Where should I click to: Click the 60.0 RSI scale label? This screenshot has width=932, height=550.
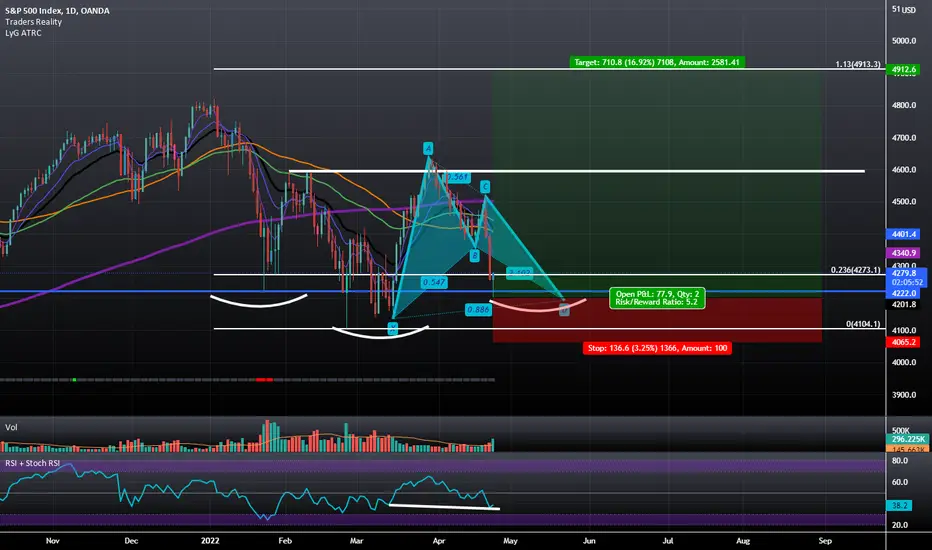pyautogui.click(x=900, y=482)
